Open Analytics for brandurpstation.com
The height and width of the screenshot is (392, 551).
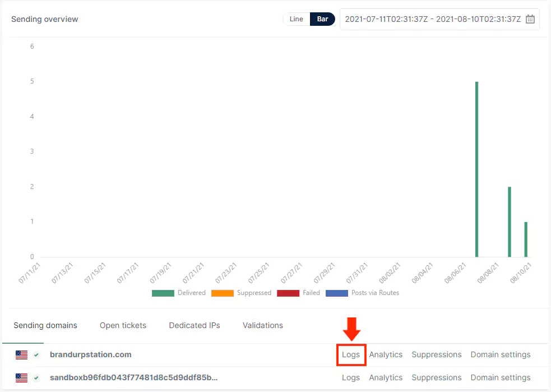click(386, 355)
